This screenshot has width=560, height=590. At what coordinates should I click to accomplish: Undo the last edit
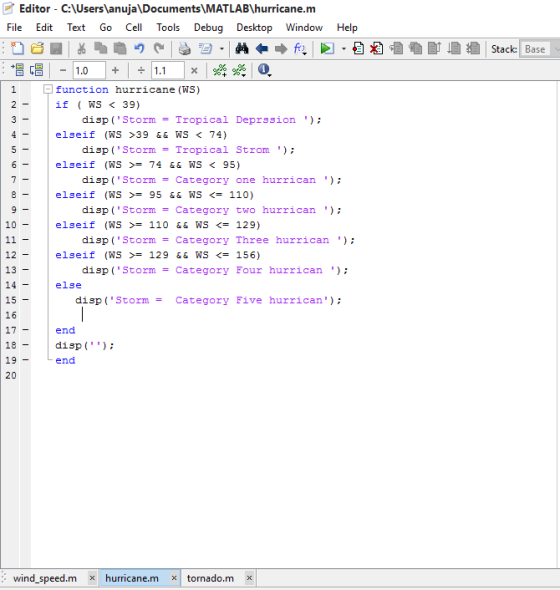139,49
